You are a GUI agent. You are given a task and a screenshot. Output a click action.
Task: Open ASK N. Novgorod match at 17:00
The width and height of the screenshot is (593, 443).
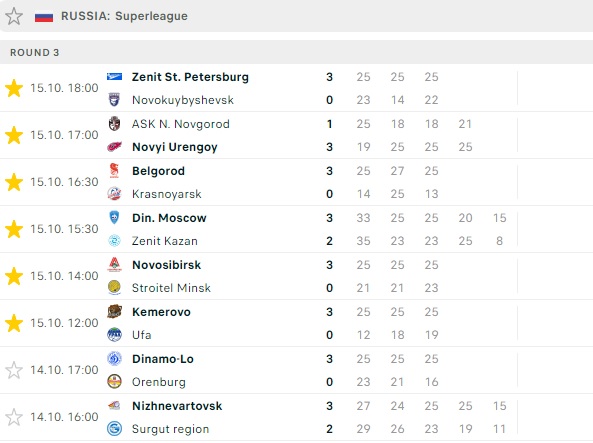pyautogui.click(x=296, y=135)
